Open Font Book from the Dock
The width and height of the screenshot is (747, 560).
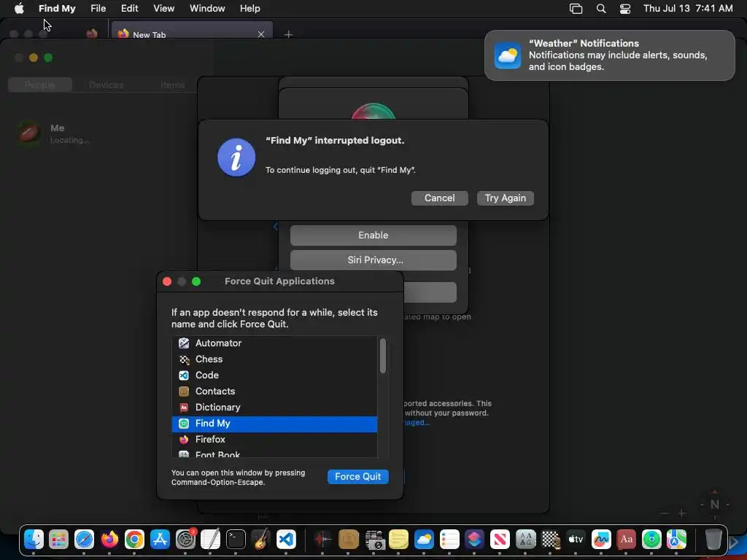(525, 540)
